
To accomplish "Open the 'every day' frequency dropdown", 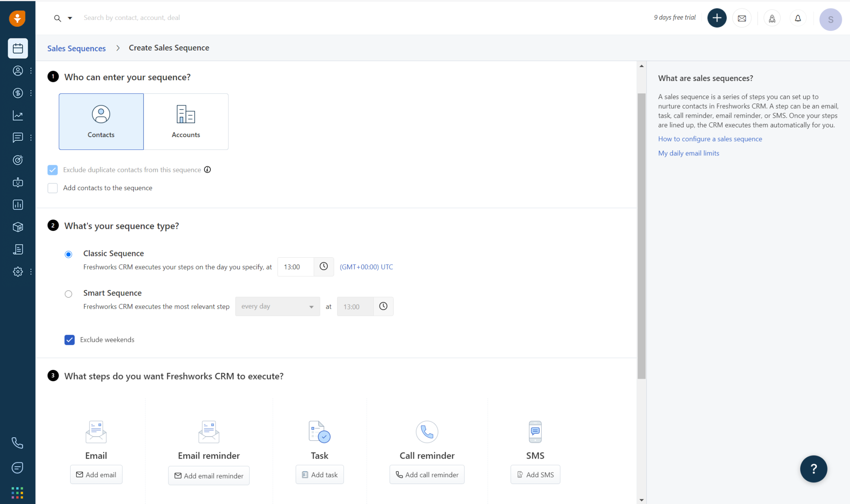I will (278, 306).
